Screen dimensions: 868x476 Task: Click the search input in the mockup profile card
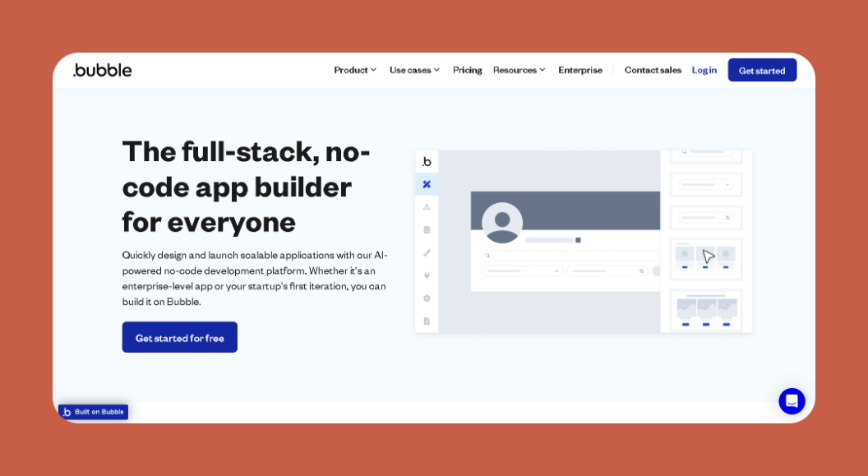tap(570, 256)
